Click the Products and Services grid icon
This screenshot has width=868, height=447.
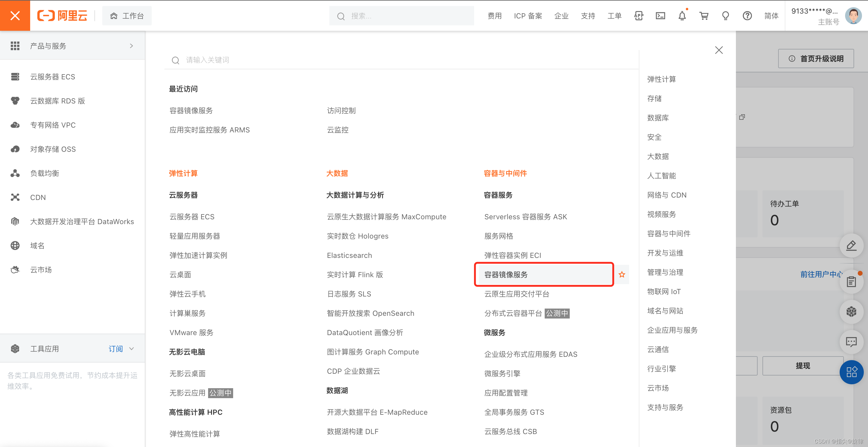pos(15,46)
